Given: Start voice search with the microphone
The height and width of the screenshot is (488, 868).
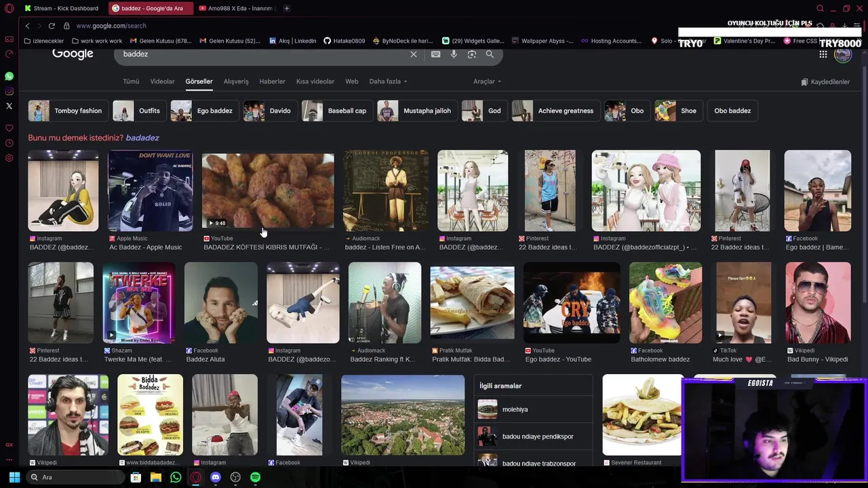Looking at the screenshot, I should 454,54.
